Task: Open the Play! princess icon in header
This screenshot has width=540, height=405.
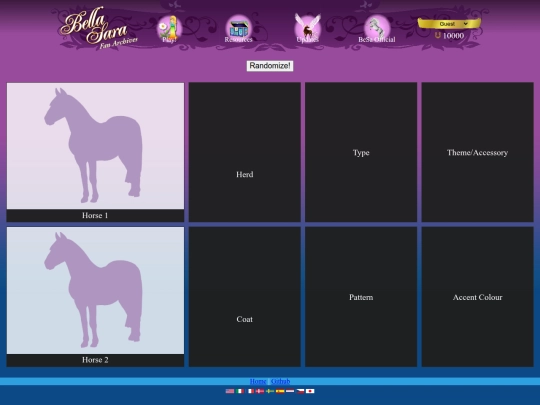Action: pos(169,29)
